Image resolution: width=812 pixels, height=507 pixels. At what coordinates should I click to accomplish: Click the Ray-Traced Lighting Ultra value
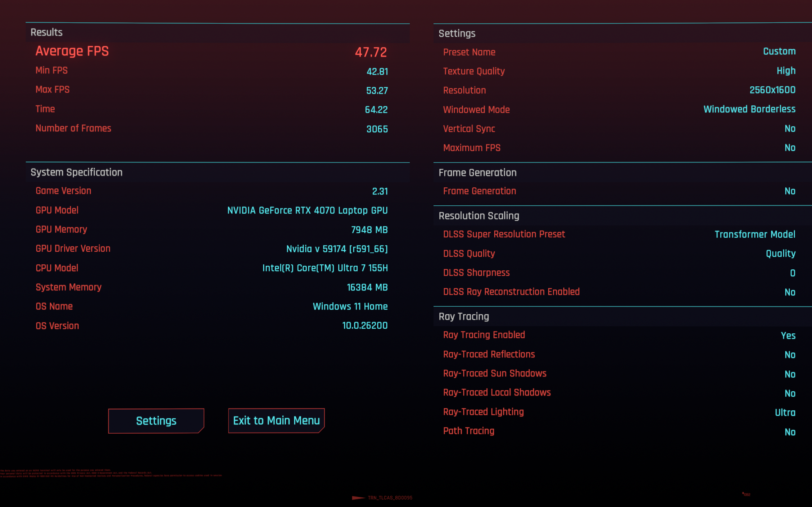[785, 412]
